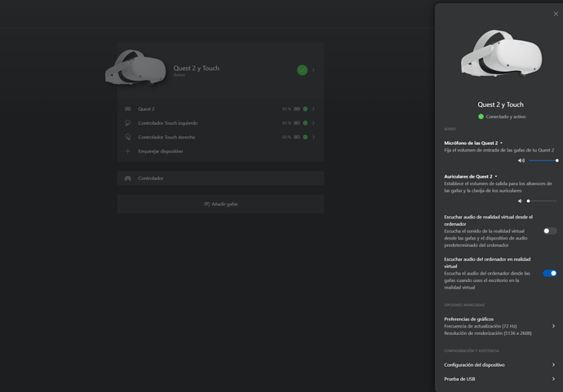The width and height of the screenshot is (563, 392).
Task: Expand the Quest 2 y Touch card chevron
Action: [x=313, y=70]
